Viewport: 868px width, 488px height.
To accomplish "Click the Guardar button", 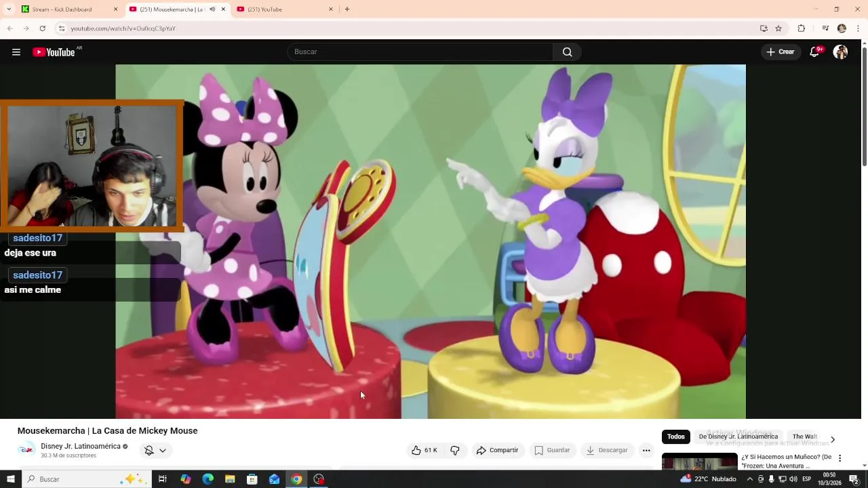I will (x=553, y=450).
